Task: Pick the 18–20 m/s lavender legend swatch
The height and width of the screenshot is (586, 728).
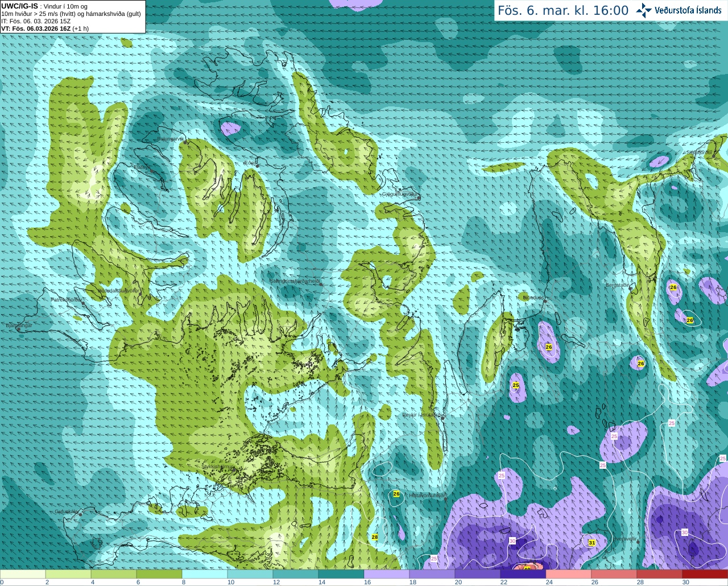Action: pyautogui.click(x=432, y=574)
